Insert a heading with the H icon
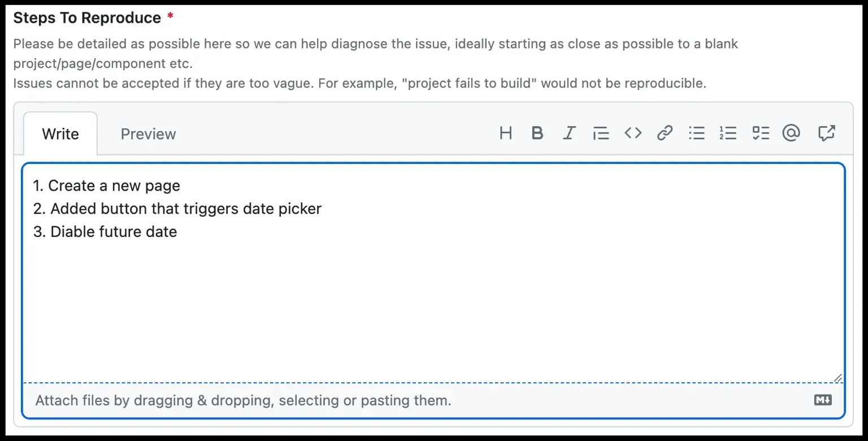Screen dimensions: 868x441 click(506, 133)
